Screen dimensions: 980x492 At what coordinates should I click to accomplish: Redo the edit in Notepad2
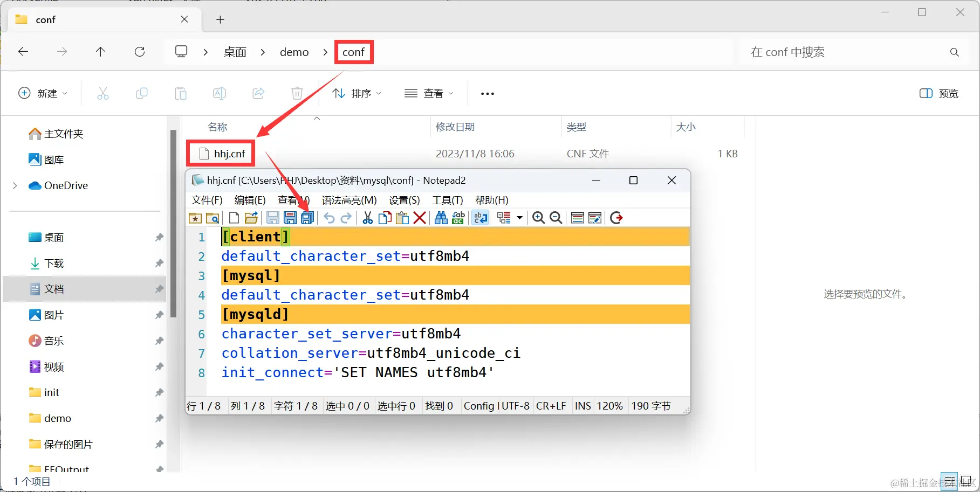coord(346,218)
